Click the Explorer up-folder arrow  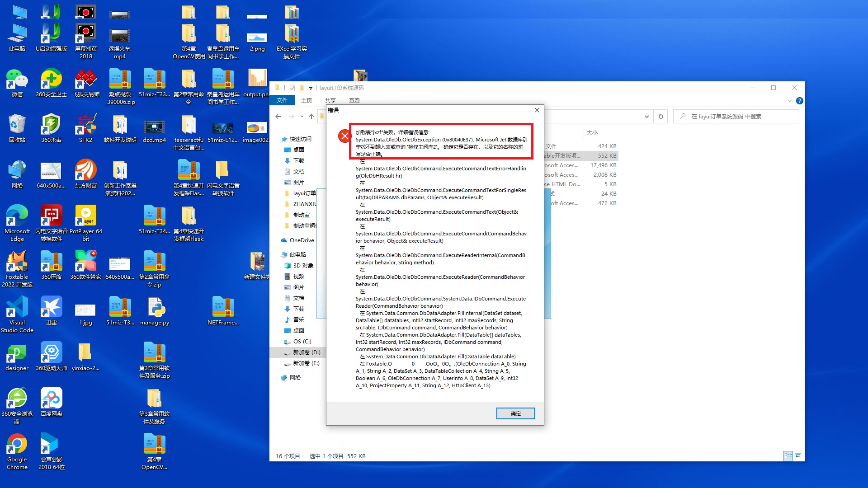click(311, 117)
